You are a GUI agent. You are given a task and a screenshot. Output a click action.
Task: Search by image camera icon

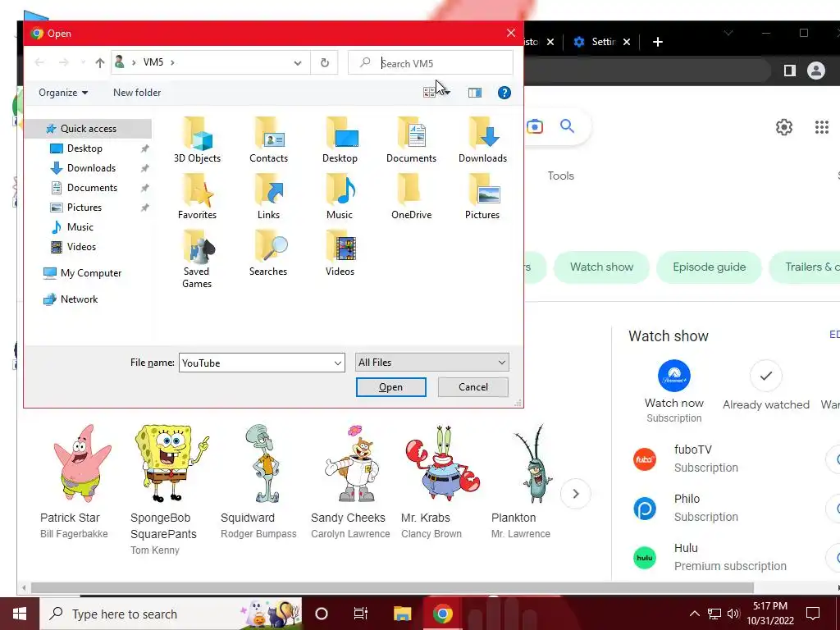(x=535, y=126)
